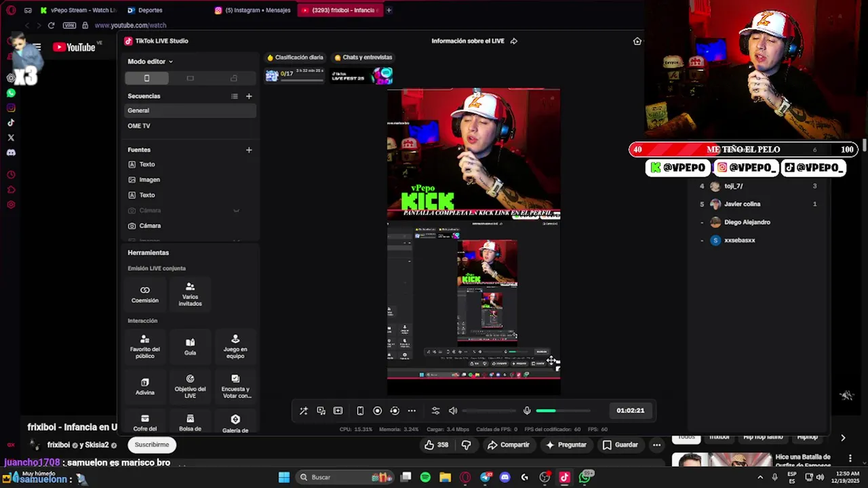868x488 pixels.
Task: Select portrait phone layout mode
Action: coord(146,79)
